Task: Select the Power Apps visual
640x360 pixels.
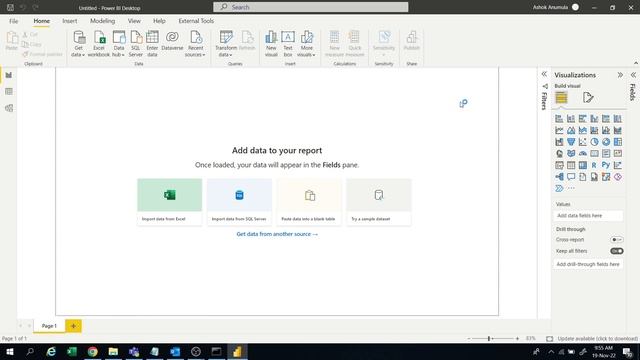Action: pos(618,177)
